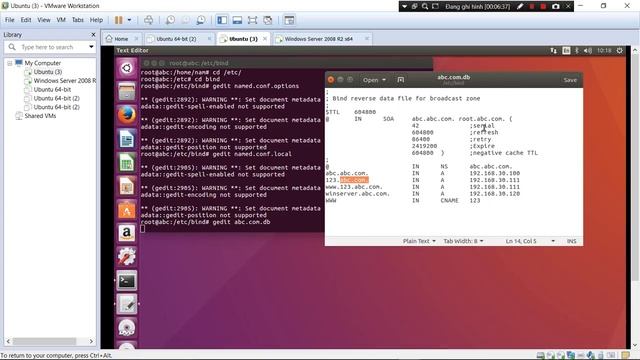The height and width of the screenshot is (360, 640).
Task: Open the recorder bar dropdown arrow
Action: click(404, 7)
